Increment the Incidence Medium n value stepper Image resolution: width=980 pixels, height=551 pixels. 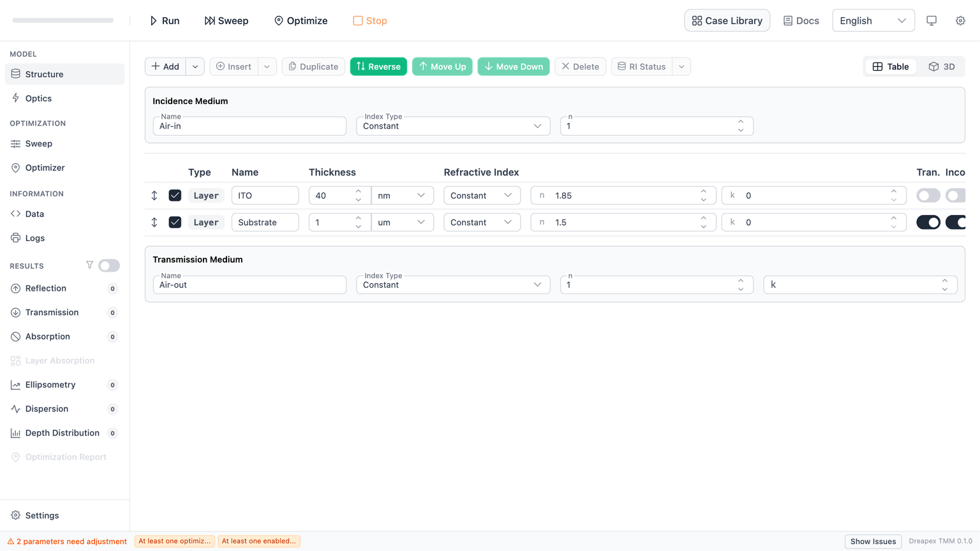point(740,121)
